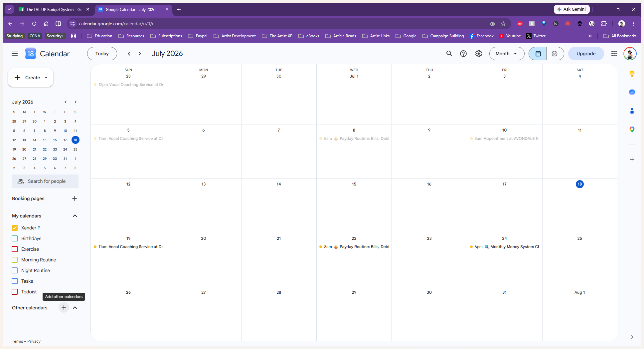This screenshot has height=349, width=644.
Task: Open the All Bookmarks folder
Action: tap(620, 36)
